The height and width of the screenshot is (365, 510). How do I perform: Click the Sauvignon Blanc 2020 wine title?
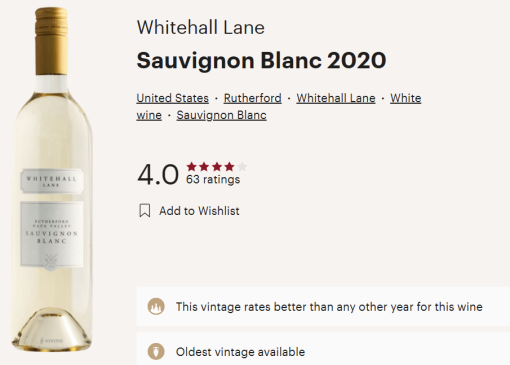(x=261, y=61)
